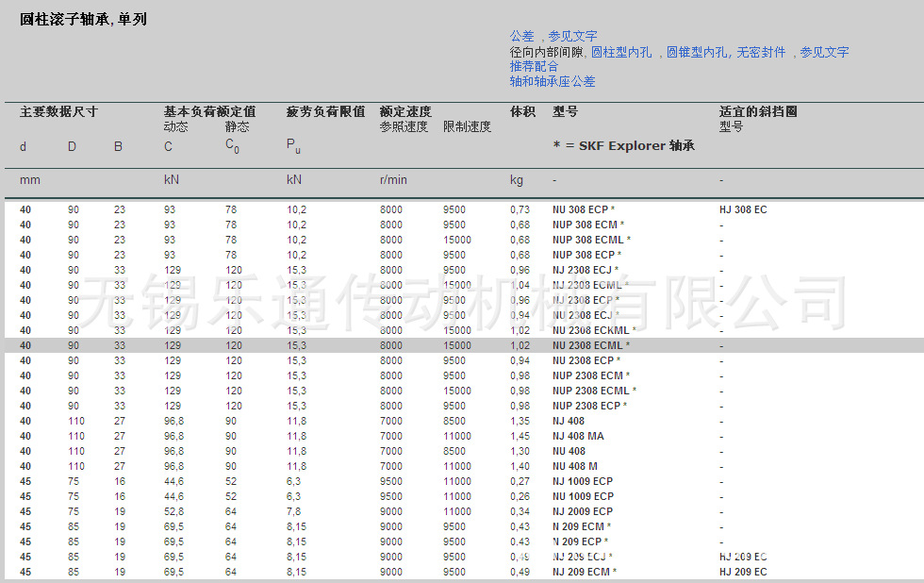
Task: Click dynamic load 52,8 for NJ 2009 ECP
Action: tap(173, 511)
